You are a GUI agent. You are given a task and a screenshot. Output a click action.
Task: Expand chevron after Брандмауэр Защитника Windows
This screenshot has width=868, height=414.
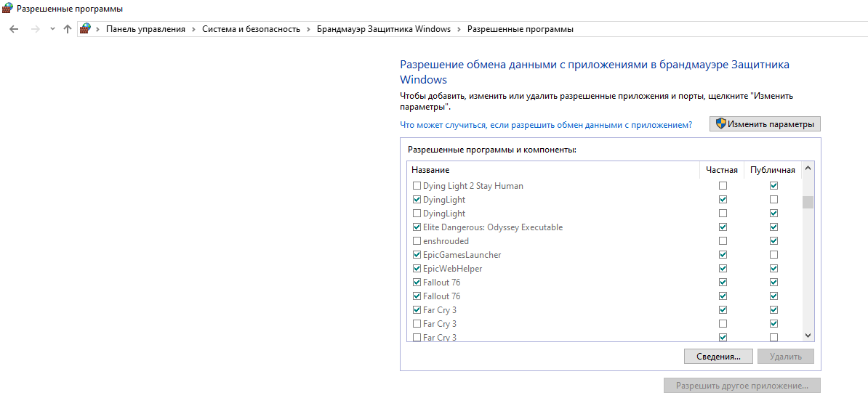coord(459,29)
